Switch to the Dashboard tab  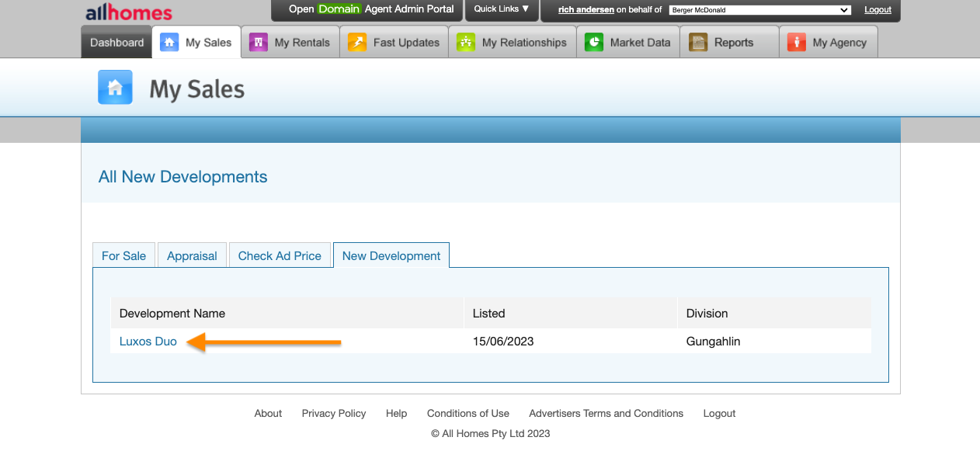[116, 43]
